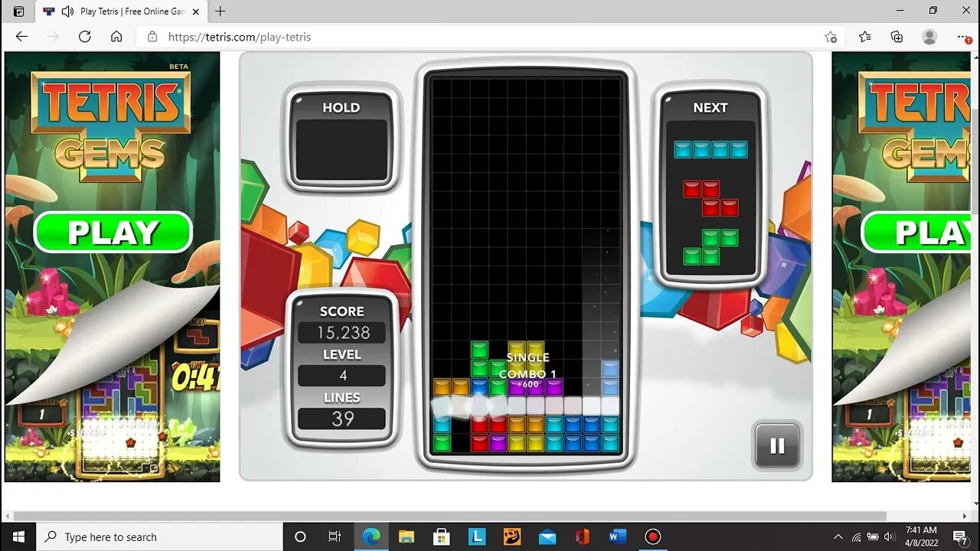Open Office app from taskbar
Image resolution: width=980 pixels, height=551 pixels.
582,536
